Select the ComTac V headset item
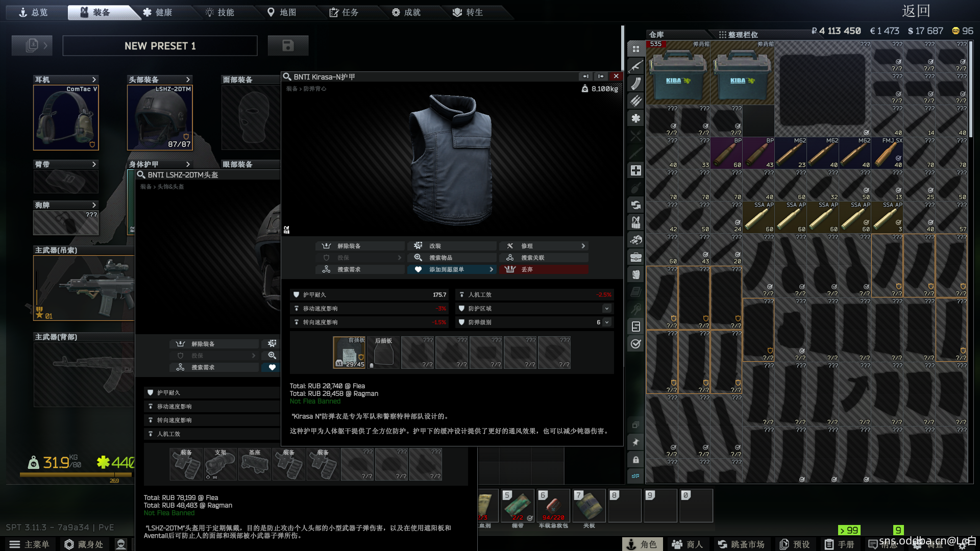The image size is (980, 551). click(66, 117)
